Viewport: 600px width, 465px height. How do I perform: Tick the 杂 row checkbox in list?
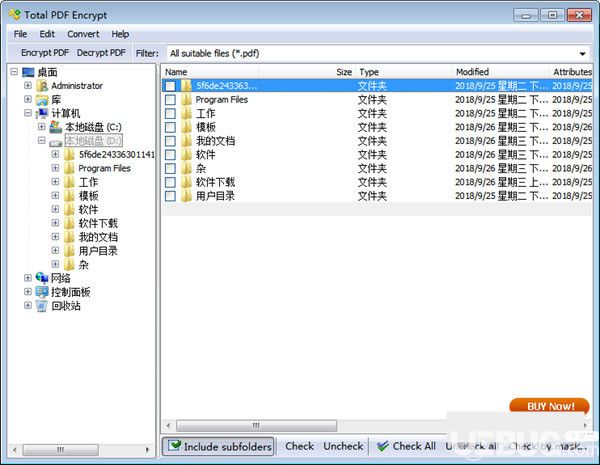click(170, 168)
